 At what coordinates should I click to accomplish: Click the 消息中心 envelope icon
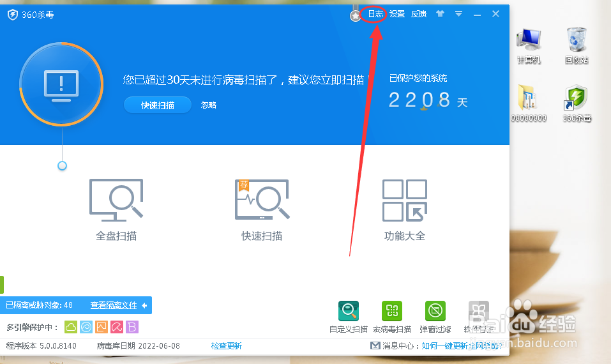[375, 345]
